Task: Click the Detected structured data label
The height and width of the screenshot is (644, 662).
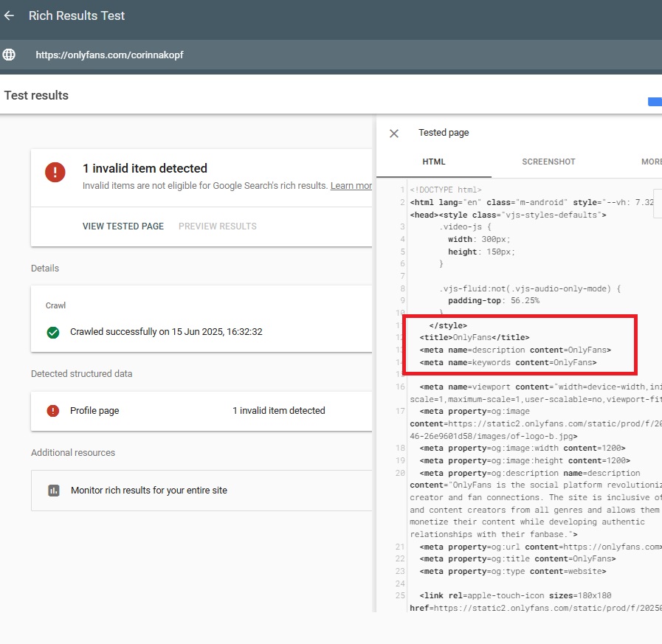Action: coord(81,374)
